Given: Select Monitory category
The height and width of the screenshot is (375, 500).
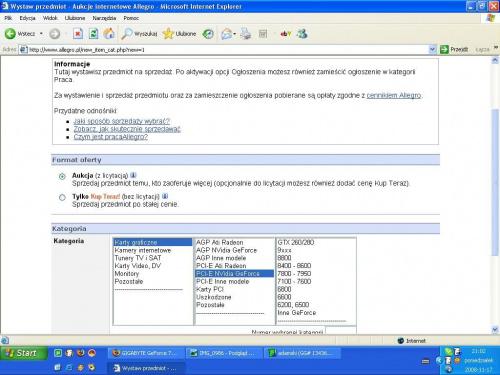Looking at the screenshot, I should tap(153, 274).
